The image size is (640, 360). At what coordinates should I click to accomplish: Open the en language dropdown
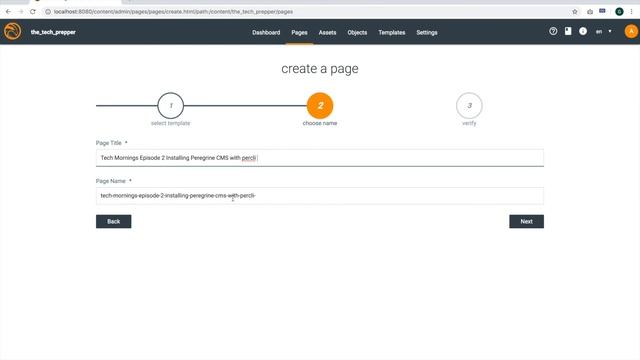603,31
